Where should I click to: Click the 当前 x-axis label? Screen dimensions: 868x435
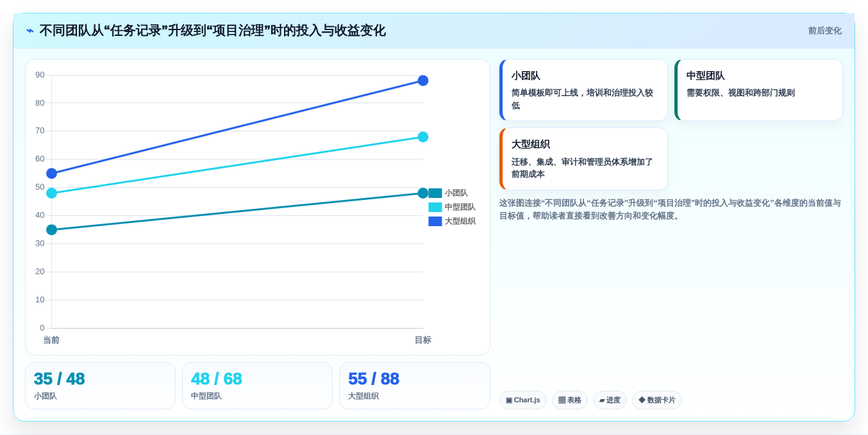point(51,340)
